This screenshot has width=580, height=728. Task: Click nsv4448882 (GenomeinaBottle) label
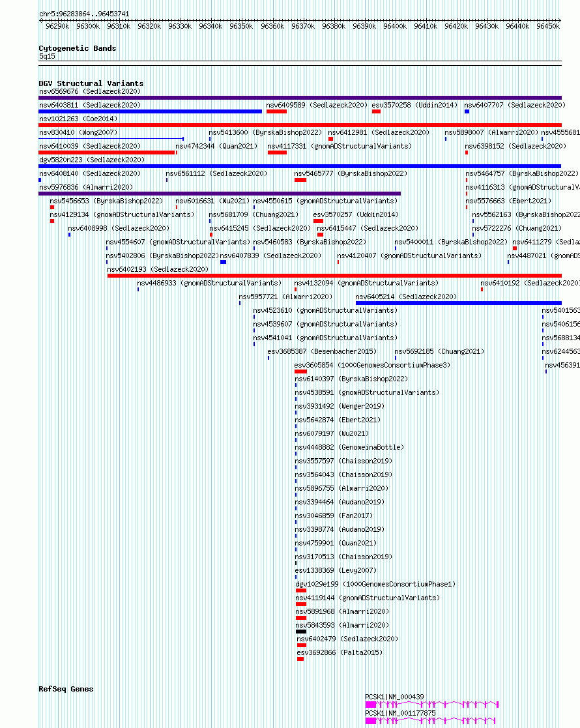coord(349,448)
